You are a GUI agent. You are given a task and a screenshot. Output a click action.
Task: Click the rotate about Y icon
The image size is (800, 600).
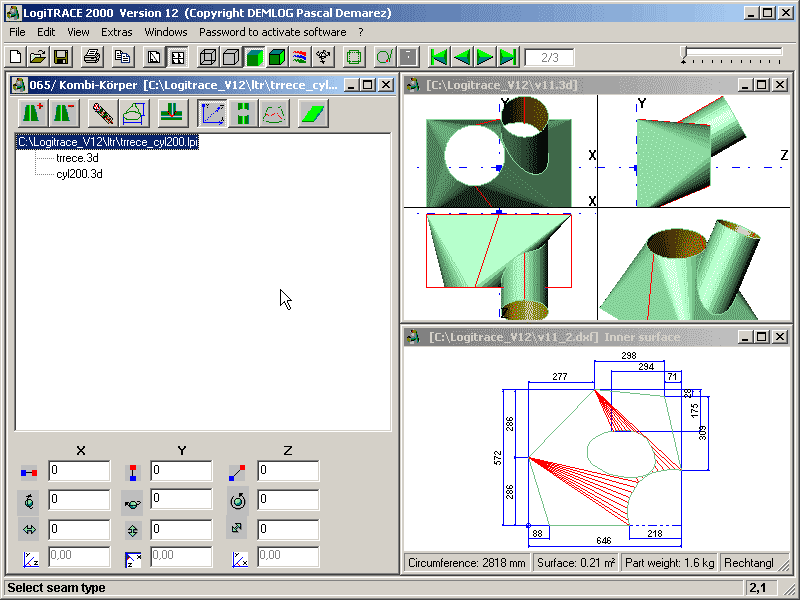pos(133,503)
